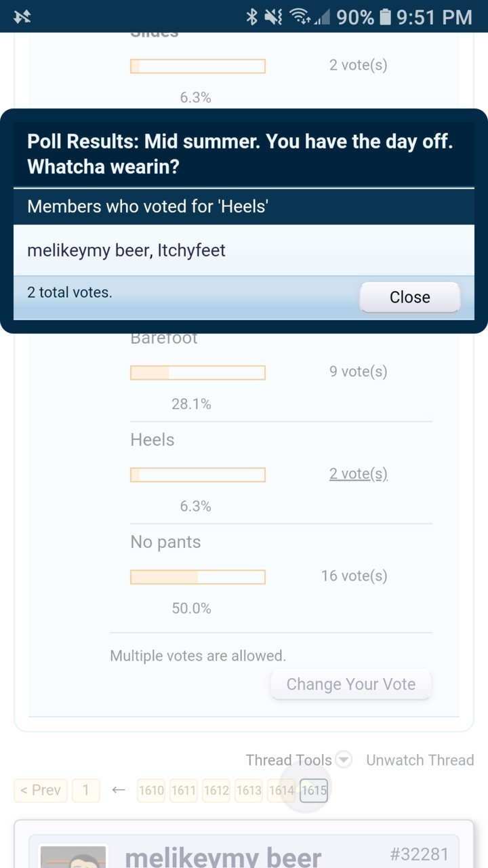Click Unwatch Thread link

(x=420, y=759)
